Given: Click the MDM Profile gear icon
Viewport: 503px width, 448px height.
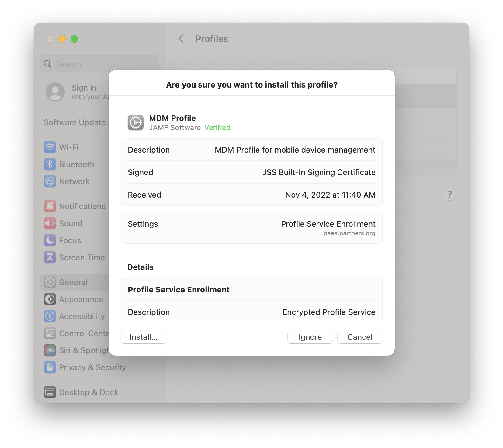Looking at the screenshot, I should pyautogui.click(x=136, y=123).
